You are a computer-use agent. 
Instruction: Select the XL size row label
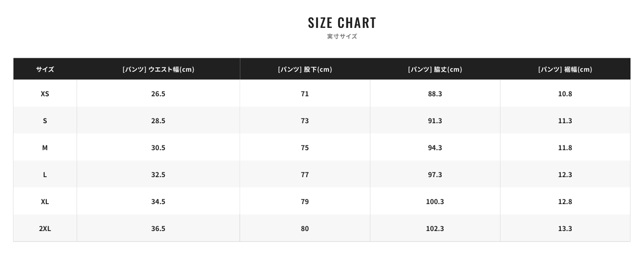[45, 202]
